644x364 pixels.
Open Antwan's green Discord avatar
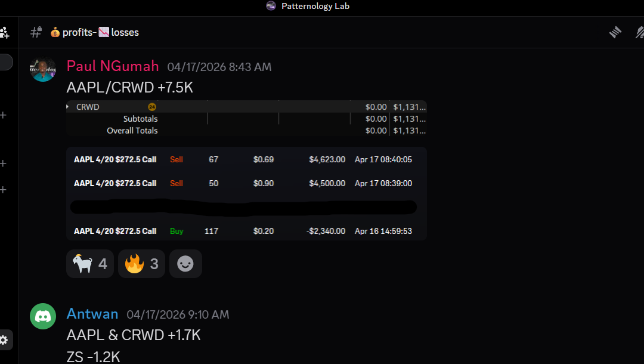(x=43, y=316)
